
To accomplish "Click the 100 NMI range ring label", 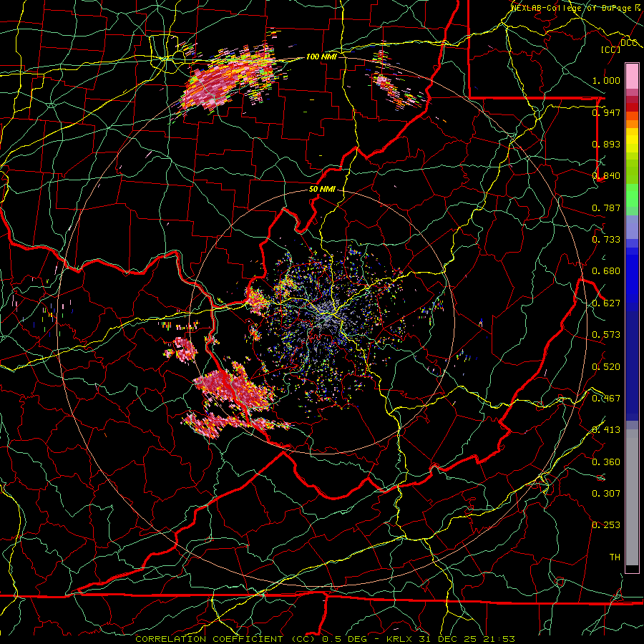I will (x=321, y=57).
